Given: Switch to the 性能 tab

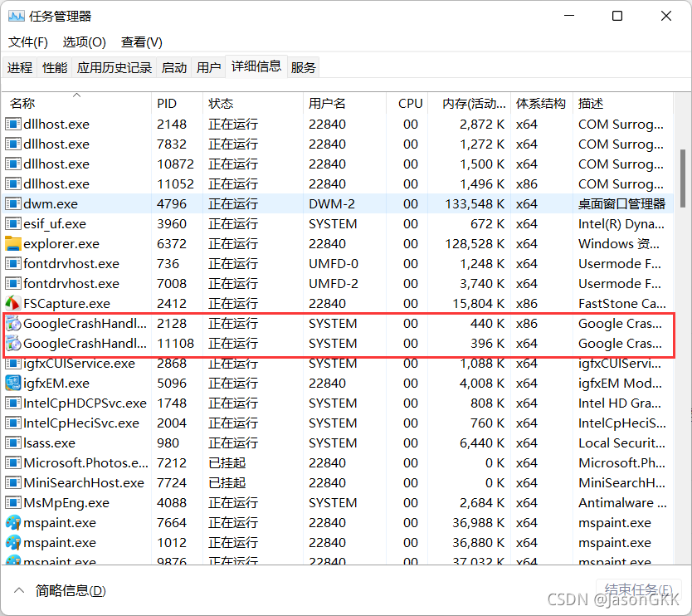Looking at the screenshot, I should tap(55, 67).
